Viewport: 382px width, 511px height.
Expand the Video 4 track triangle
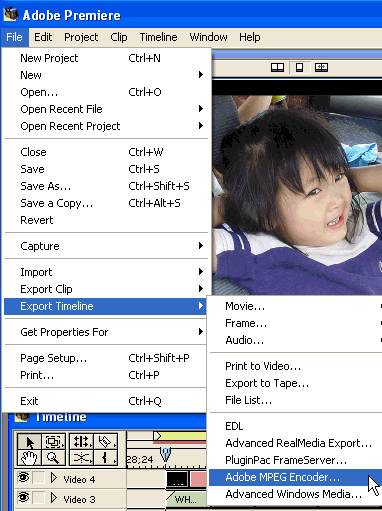click(x=54, y=478)
